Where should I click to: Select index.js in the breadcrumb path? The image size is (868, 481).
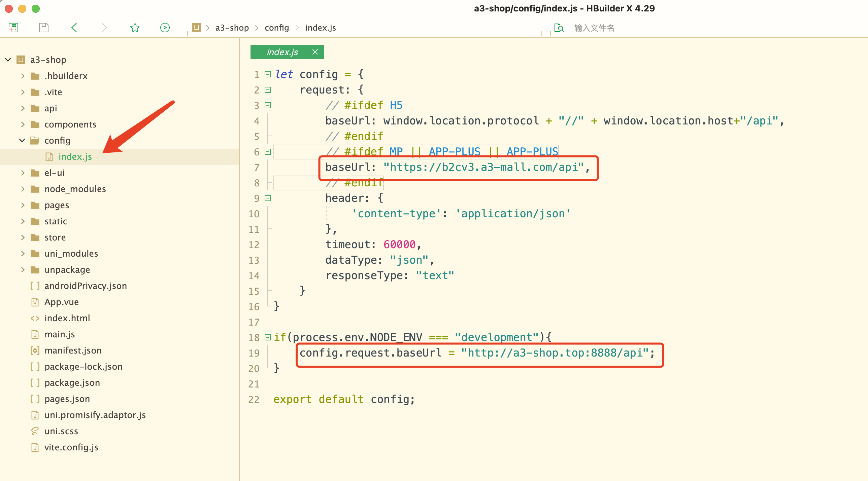[321, 28]
